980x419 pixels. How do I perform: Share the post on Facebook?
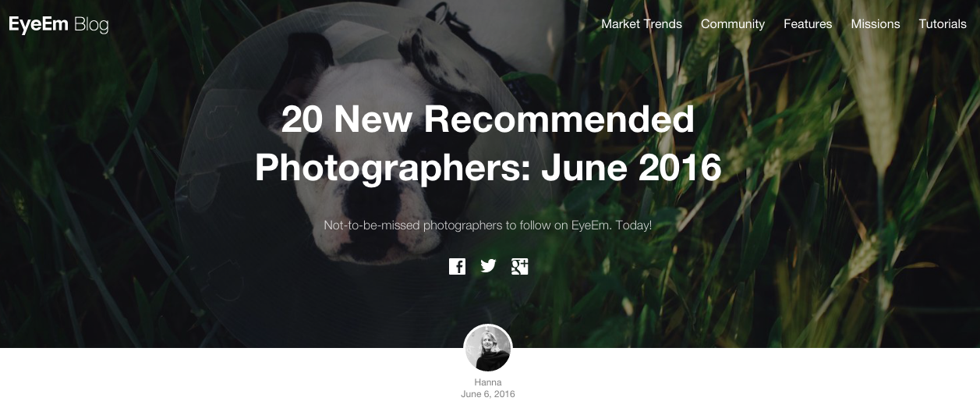pos(457,266)
